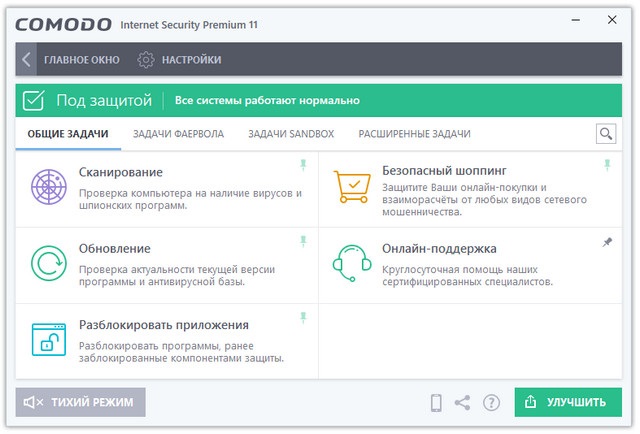Toggle the pin for Безопасный шоппинг
Viewport: 640px width, 434px height.
tap(606, 165)
